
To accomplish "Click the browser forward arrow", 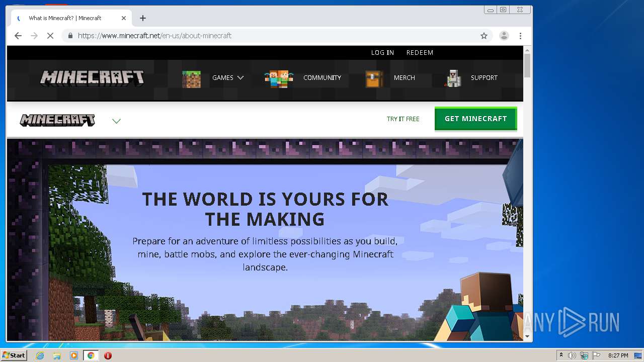I will pyautogui.click(x=34, y=36).
